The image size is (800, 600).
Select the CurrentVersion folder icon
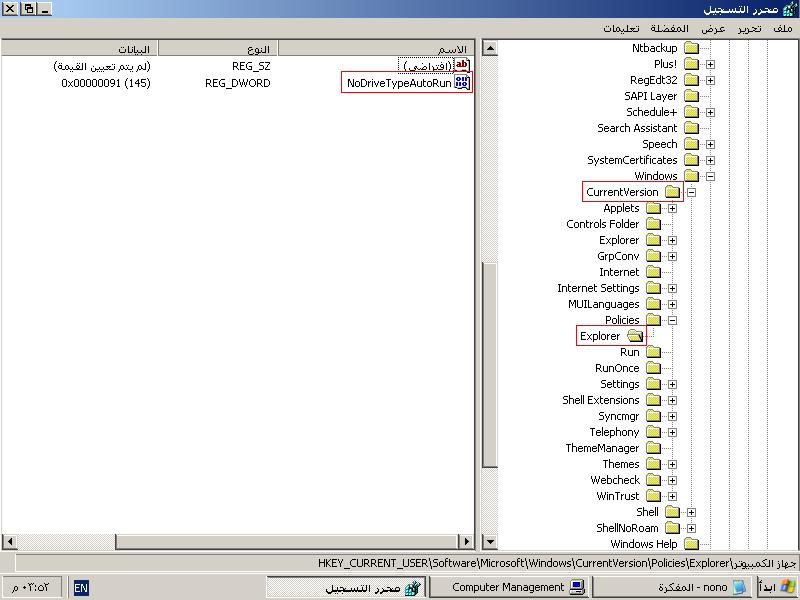(673, 192)
